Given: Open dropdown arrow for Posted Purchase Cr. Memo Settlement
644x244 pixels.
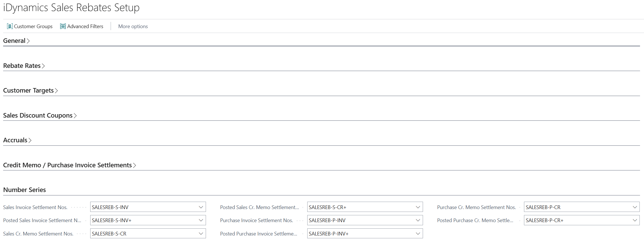Looking at the screenshot, I should [x=635, y=220].
